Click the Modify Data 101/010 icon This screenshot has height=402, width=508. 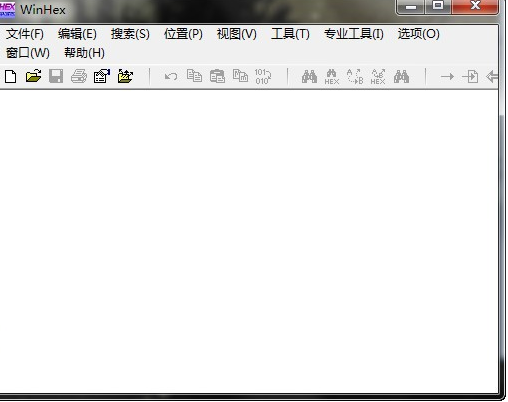(263, 76)
